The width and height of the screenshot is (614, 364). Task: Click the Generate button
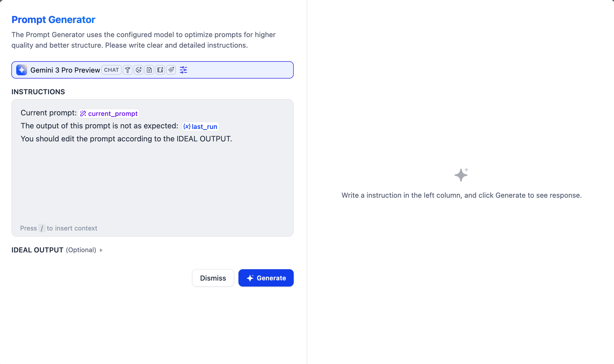pyautogui.click(x=266, y=278)
